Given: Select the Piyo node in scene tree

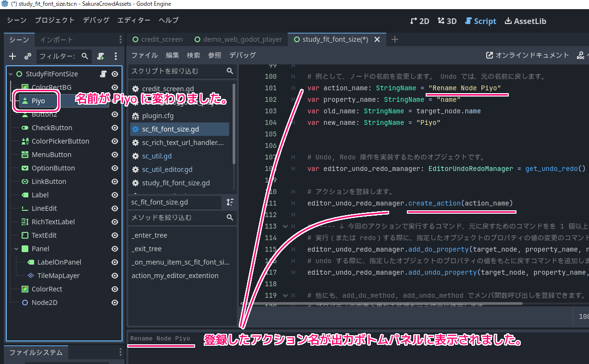Looking at the screenshot, I should 38,101.
